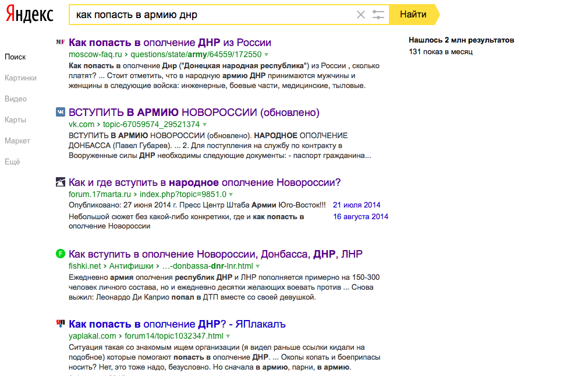Screen dimensions: 588x376
Task: Click the fishki.net domain link
Action: click(x=85, y=266)
